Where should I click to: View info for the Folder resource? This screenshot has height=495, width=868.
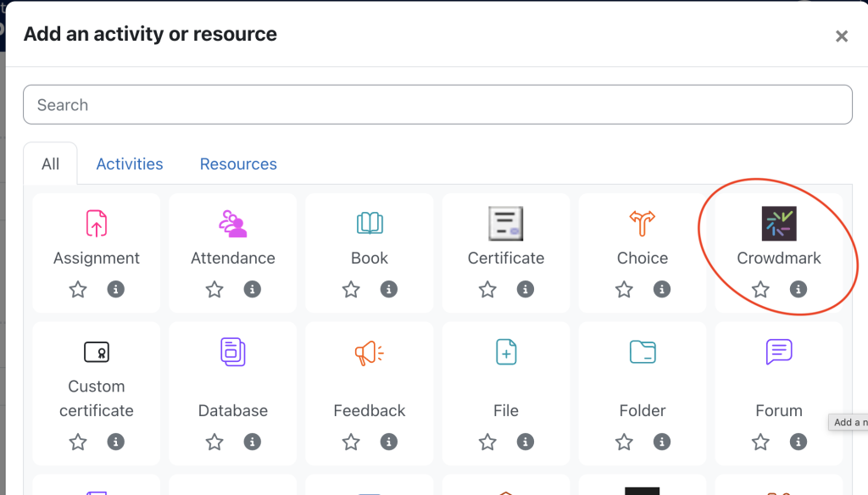662,442
